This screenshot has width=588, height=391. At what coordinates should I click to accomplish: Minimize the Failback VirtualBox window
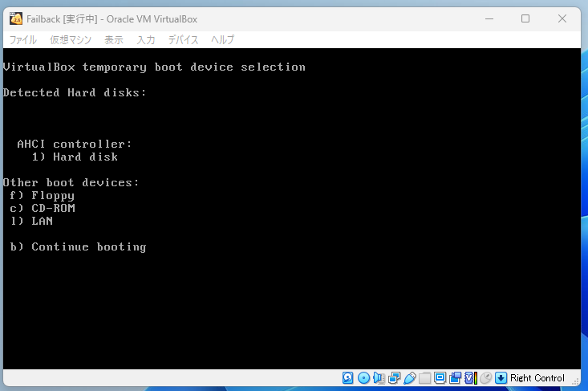click(489, 18)
